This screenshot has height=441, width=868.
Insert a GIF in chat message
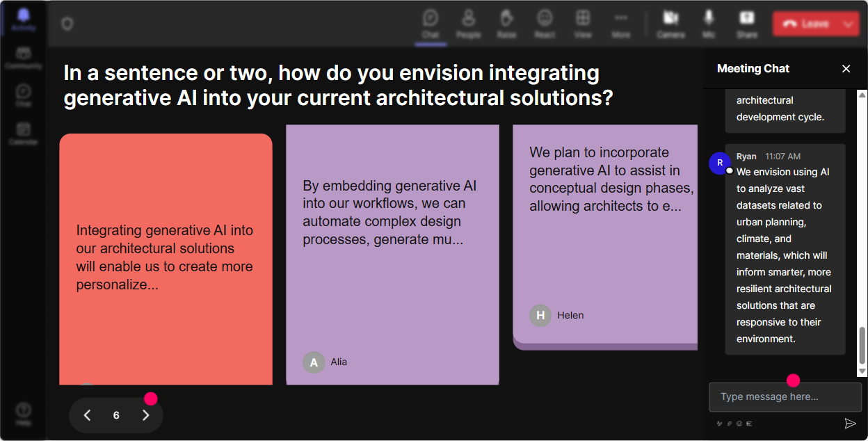point(749,423)
